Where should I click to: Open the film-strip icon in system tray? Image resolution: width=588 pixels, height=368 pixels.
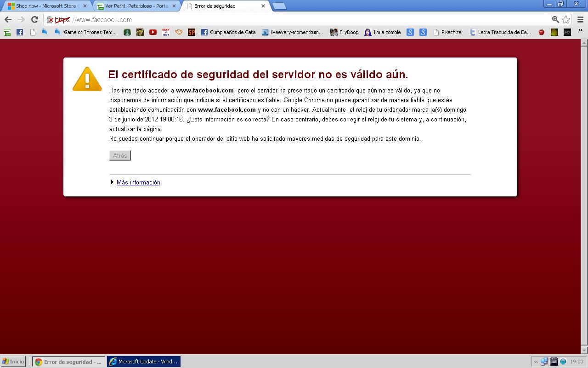554,362
